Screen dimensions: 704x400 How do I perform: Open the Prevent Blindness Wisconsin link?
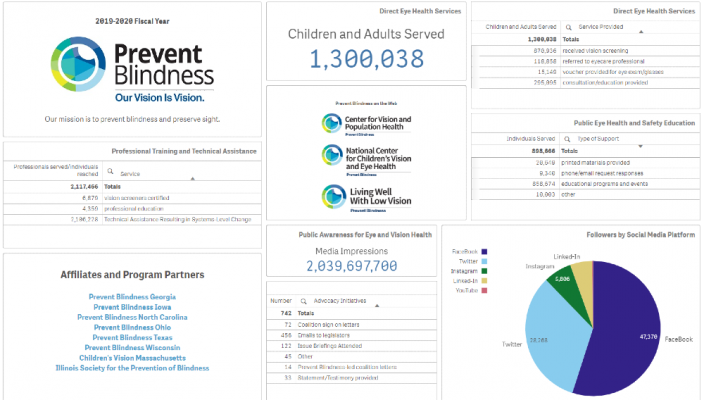pos(132,347)
